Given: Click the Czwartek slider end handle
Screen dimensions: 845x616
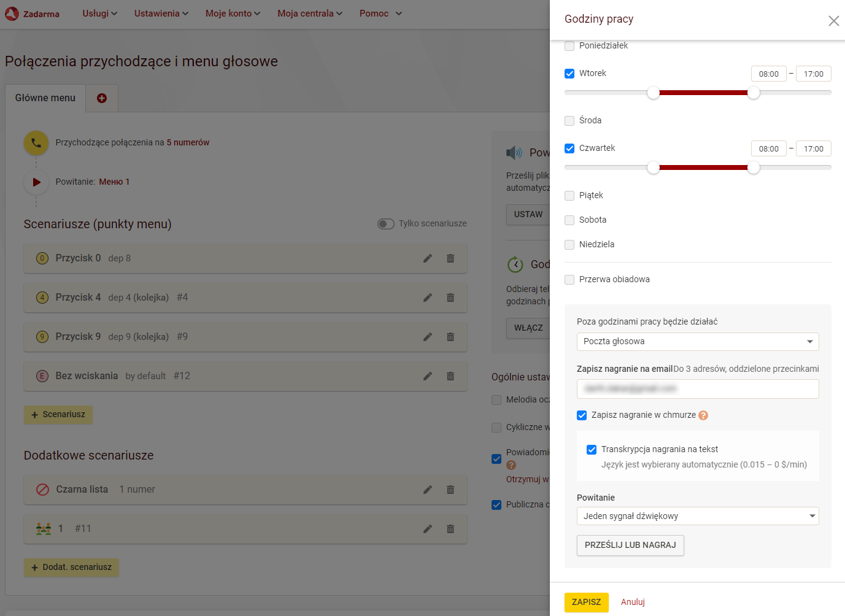Looking at the screenshot, I should 754,167.
